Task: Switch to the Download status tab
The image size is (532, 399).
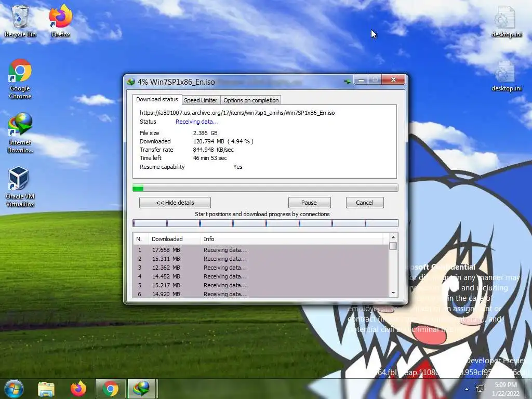Action: pyautogui.click(x=157, y=99)
